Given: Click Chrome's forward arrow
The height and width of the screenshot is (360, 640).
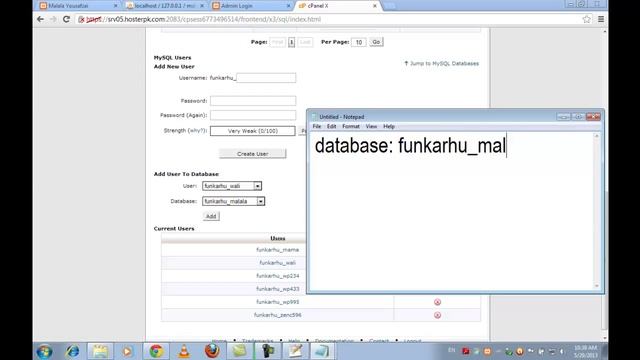Looking at the screenshot, I should click(53, 19).
